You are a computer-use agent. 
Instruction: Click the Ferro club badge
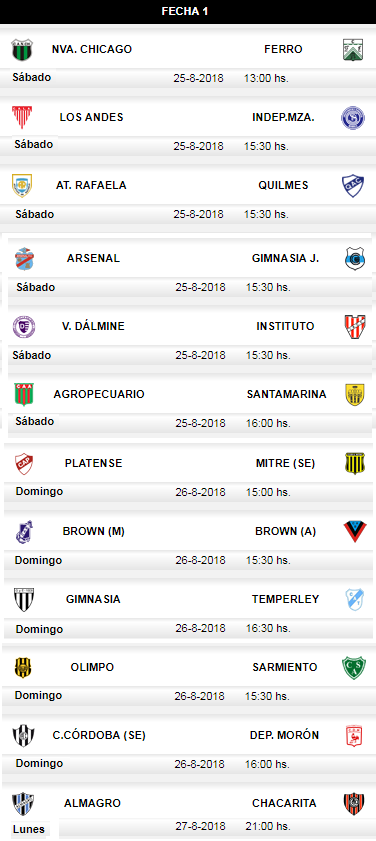(353, 50)
